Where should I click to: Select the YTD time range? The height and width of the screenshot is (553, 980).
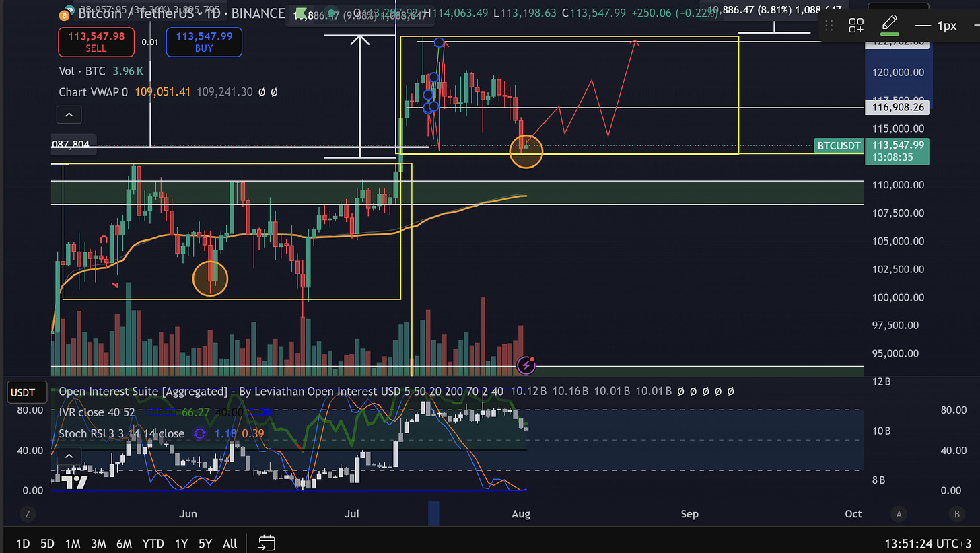pyautogui.click(x=153, y=543)
